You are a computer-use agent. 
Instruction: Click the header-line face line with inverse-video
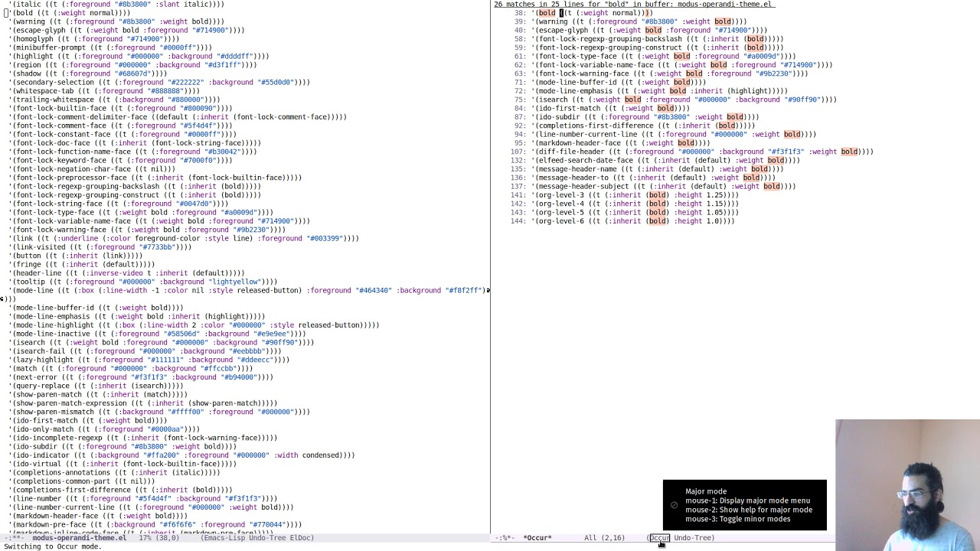[x=126, y=273]
